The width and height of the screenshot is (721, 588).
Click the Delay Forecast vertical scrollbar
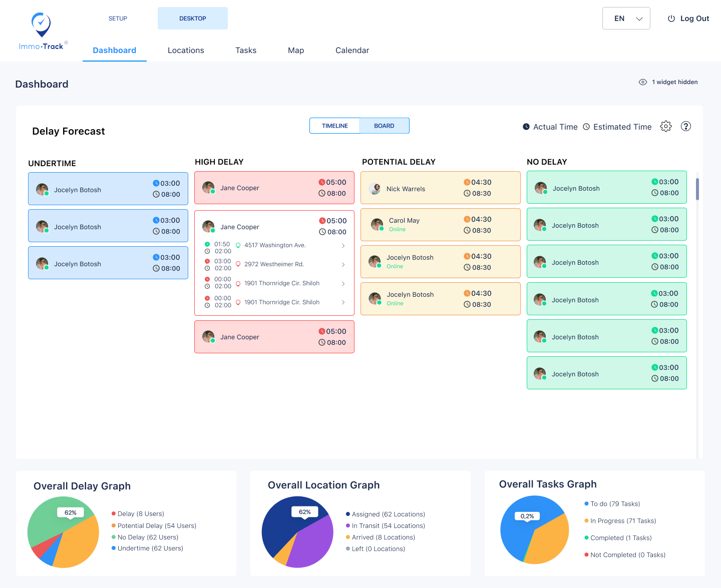tap(697, 189)
